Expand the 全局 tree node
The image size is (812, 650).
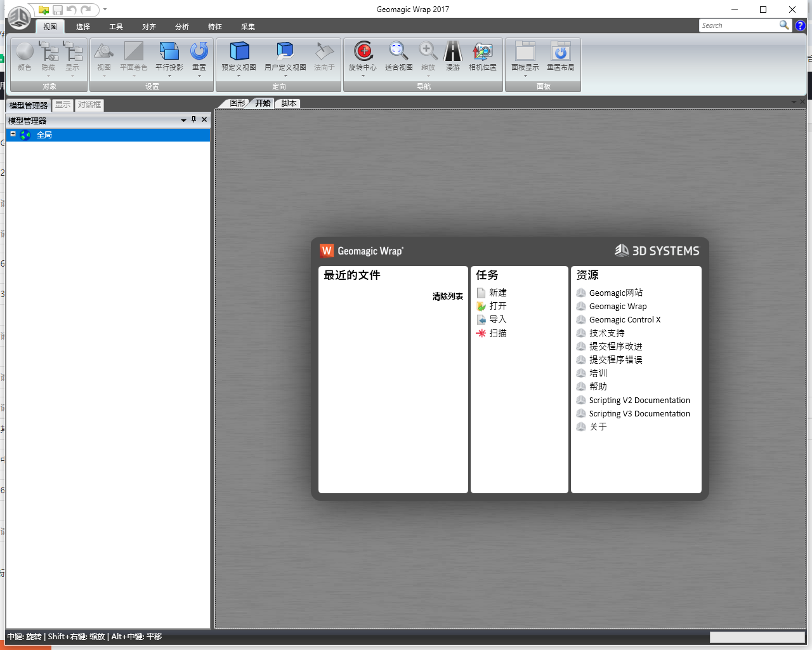13,134
